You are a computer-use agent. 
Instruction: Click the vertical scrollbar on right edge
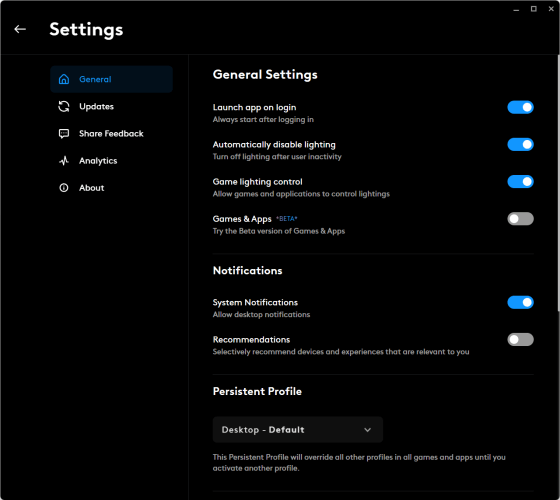(558, 182)
